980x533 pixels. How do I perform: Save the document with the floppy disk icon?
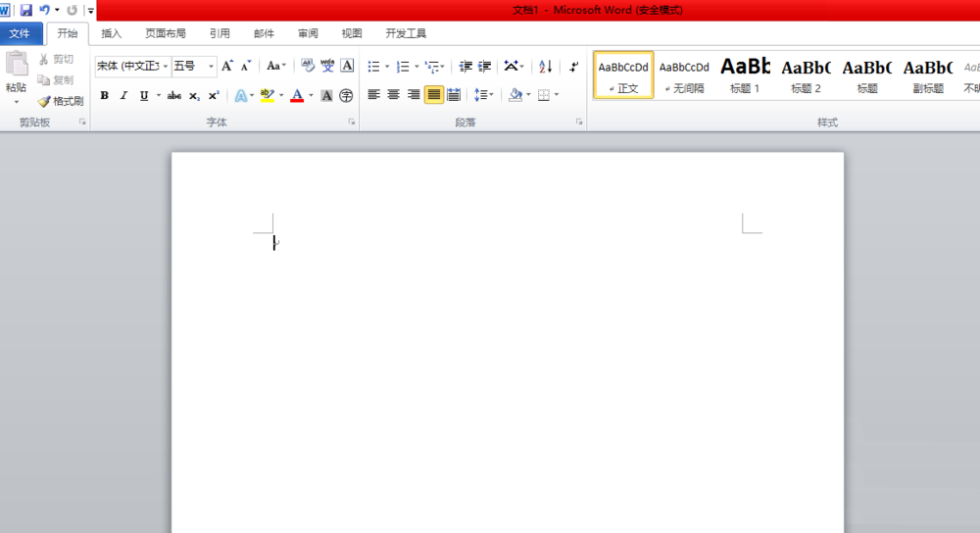[25, 10]
